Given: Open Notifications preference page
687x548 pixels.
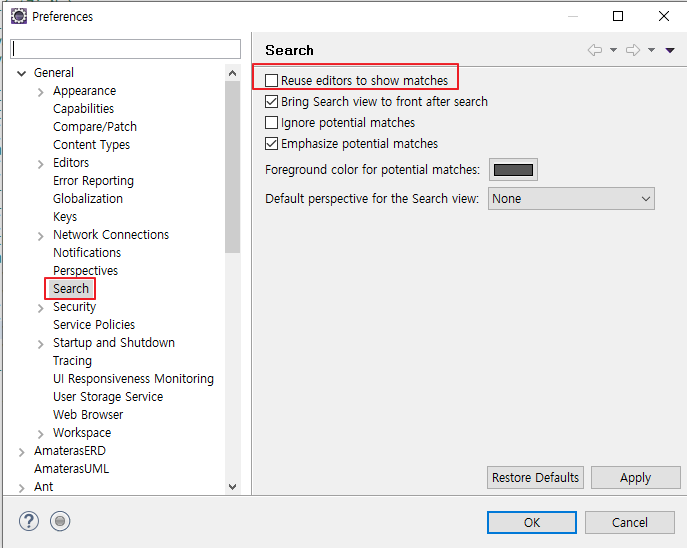Looking at the screenshot, I should coord(87,252).
